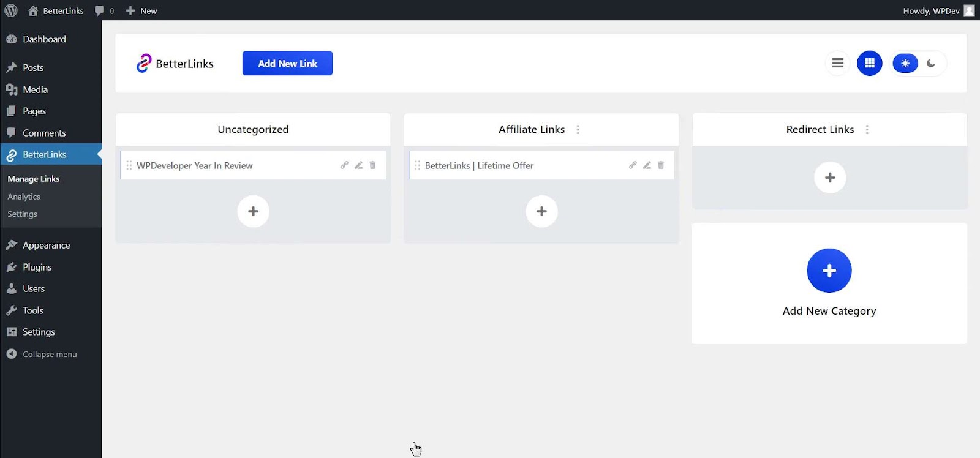
Task: Delete the WPDeveloper Year In Review link
Action: click(x=372, y=165)
